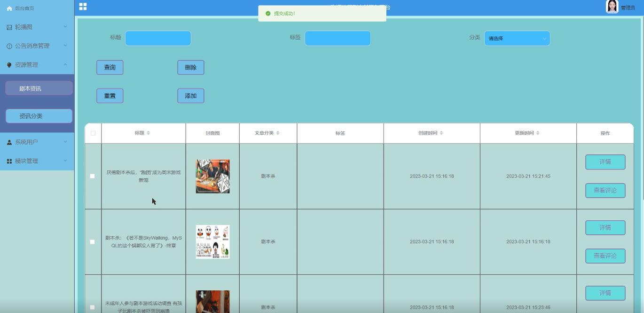Sort by 标题 column arrows

click(149, 133)
